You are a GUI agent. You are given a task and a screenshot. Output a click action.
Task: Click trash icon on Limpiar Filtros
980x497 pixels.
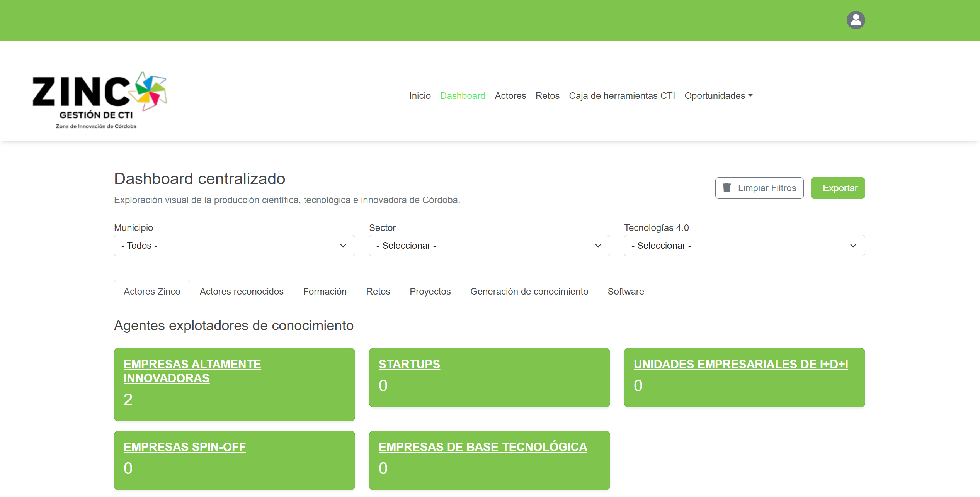726,188
